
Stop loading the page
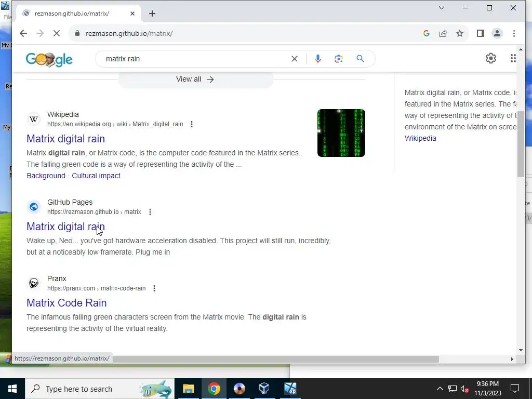56,33
